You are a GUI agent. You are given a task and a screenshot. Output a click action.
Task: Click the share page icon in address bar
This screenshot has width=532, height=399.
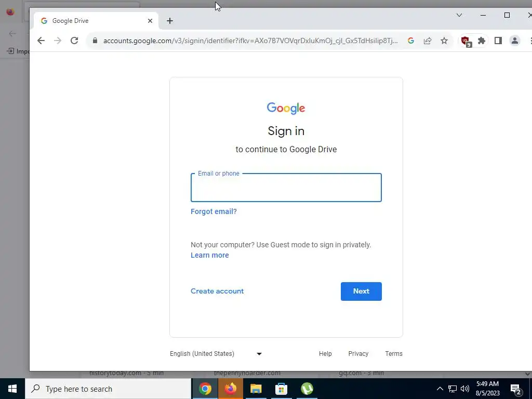click(428, 41)
